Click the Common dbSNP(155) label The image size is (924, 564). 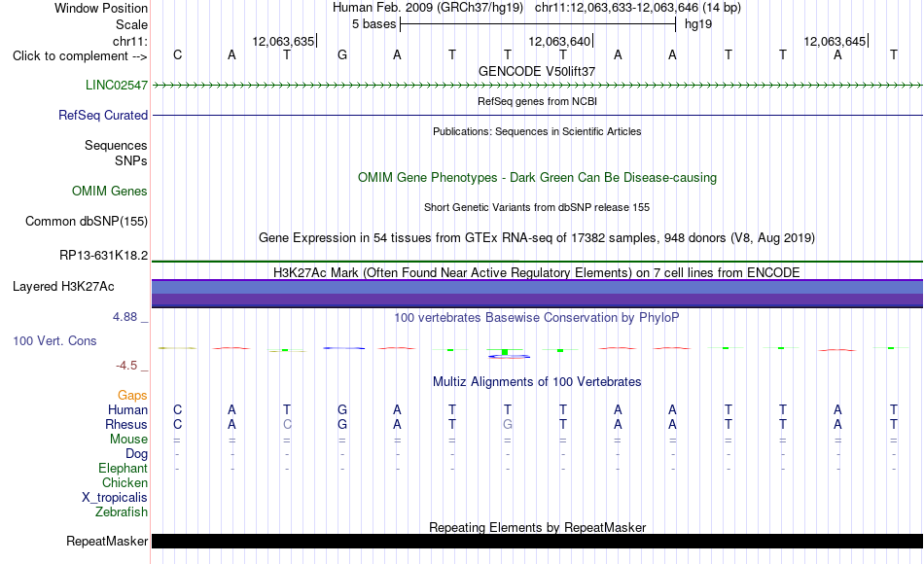tap(87, 221)
